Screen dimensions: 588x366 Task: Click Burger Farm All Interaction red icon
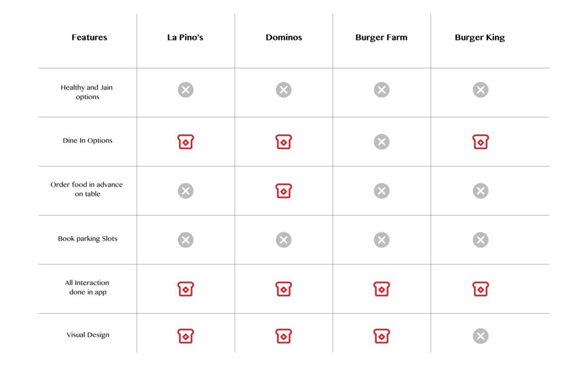[x=381, y=289]
